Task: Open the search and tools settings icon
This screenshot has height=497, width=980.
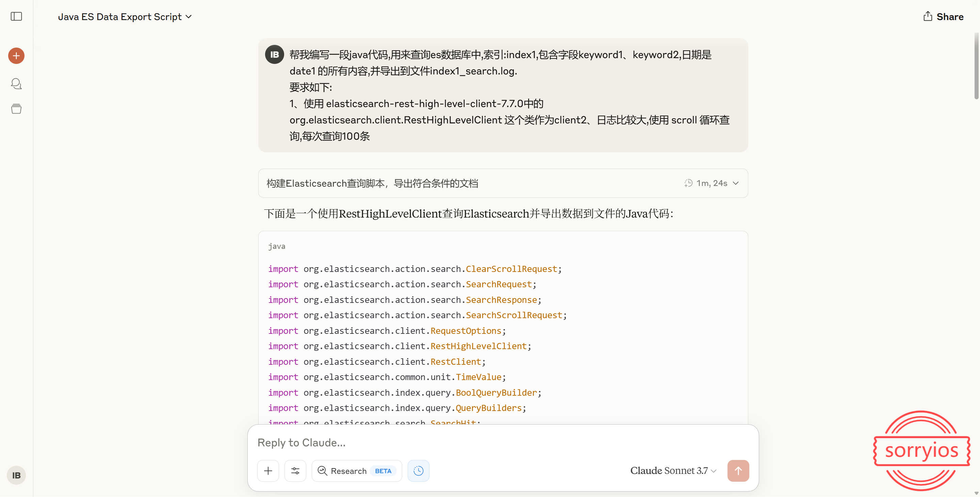Action: coord(295,471)
